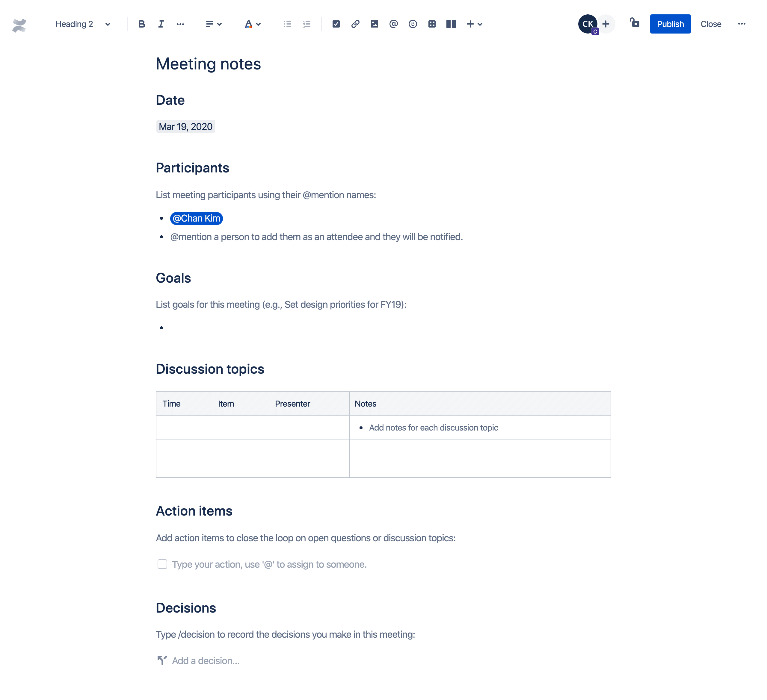Click the Publish button

(x=669, y=24)
